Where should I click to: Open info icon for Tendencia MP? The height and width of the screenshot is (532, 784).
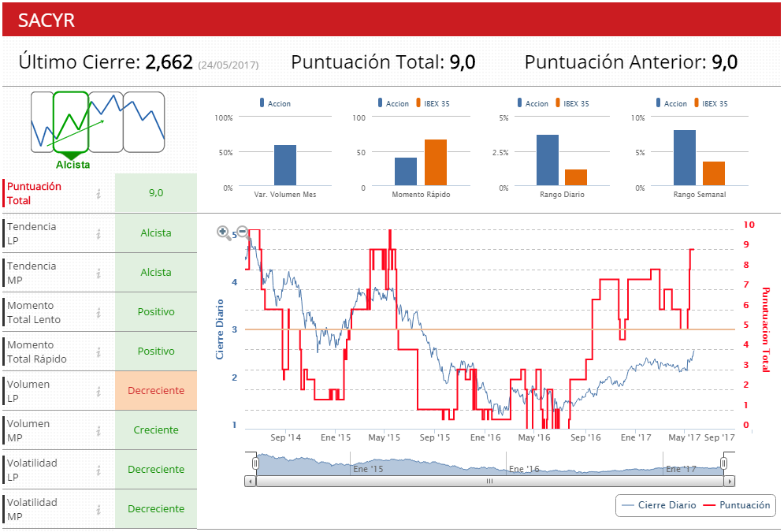[98, 273]
